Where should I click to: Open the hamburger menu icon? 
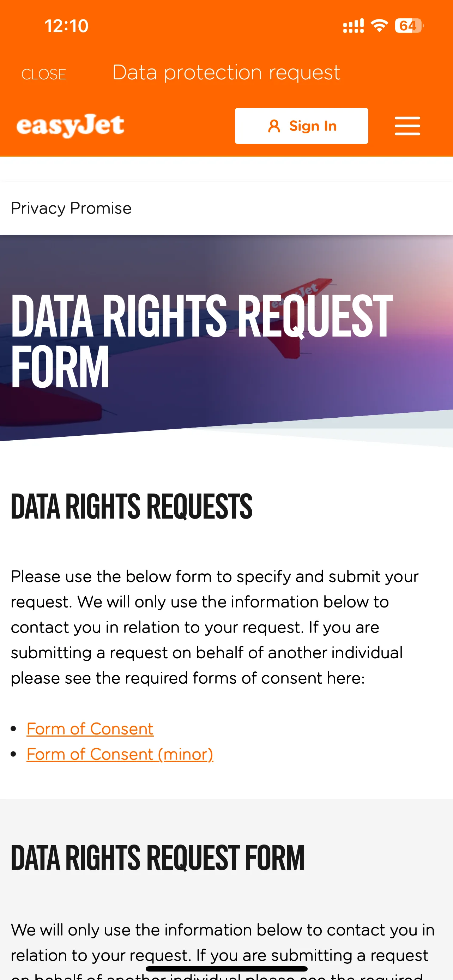[x=407, y=126]
